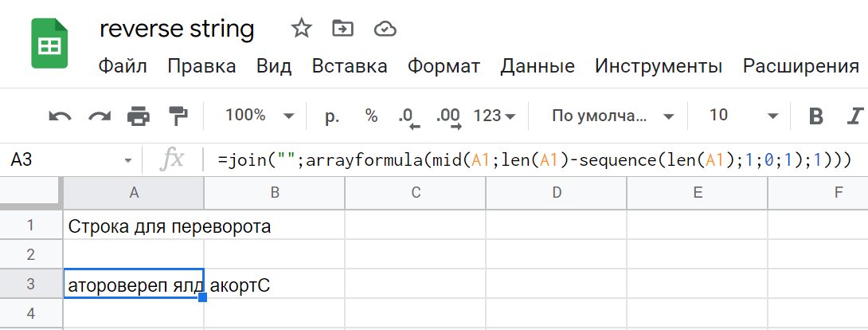The height and width of the screenshot is (330, 868).
Task: Increase decimal places button
Action: pyautogui.click(x=448, y=117)
